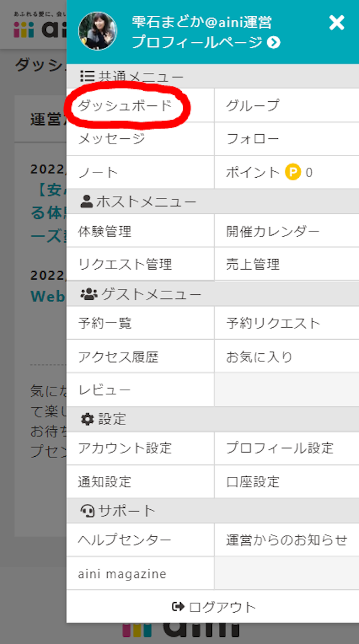Click the ホストメニュー person icon
359x644 pixels.
87,203
